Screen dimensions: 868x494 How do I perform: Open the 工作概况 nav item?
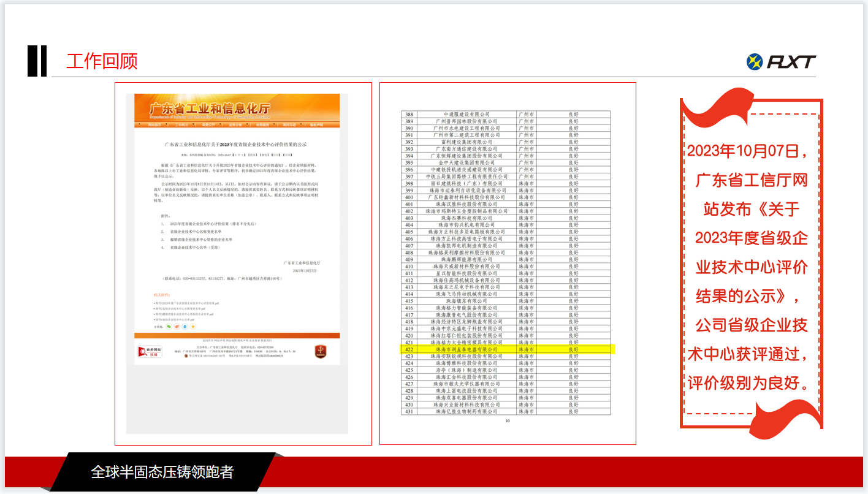click(182, 125)
